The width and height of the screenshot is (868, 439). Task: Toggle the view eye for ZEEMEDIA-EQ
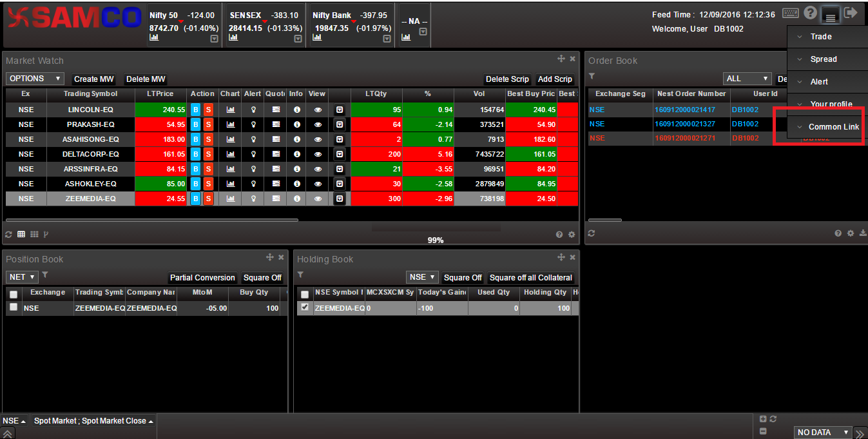318,199
